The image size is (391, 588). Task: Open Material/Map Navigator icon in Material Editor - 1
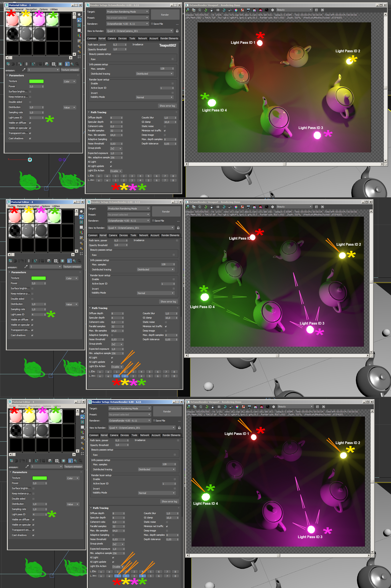coord(79,57)
